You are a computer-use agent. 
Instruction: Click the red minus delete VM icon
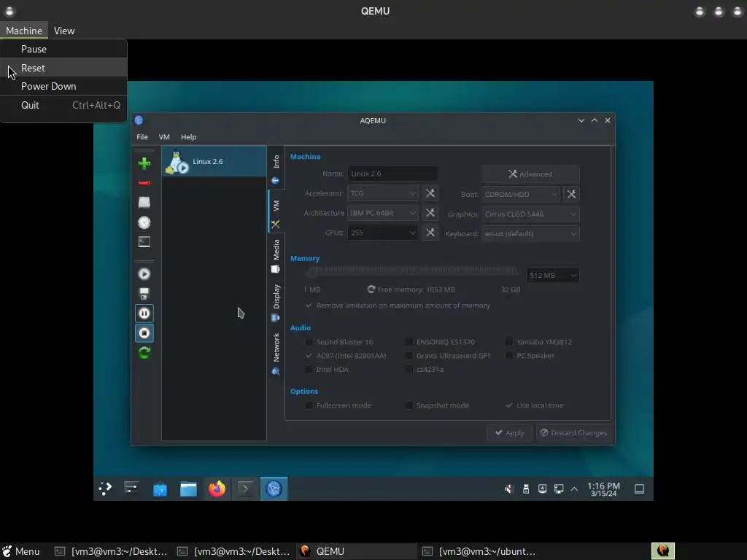[144, 183]
